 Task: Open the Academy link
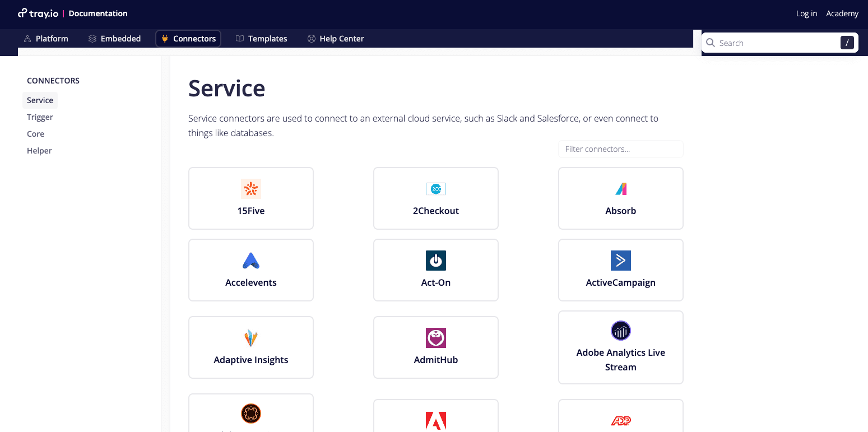[842, 13]
